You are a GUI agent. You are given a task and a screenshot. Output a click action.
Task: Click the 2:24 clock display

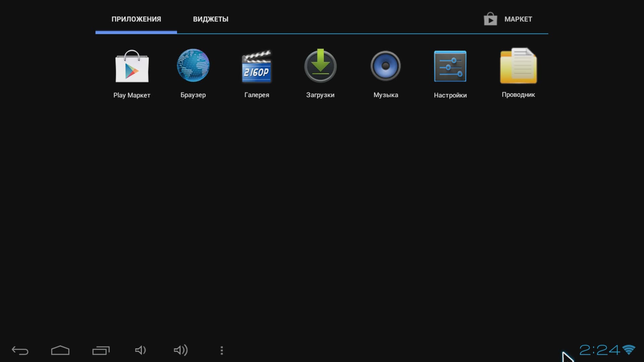pyautogui.click(x=599, y=350)
